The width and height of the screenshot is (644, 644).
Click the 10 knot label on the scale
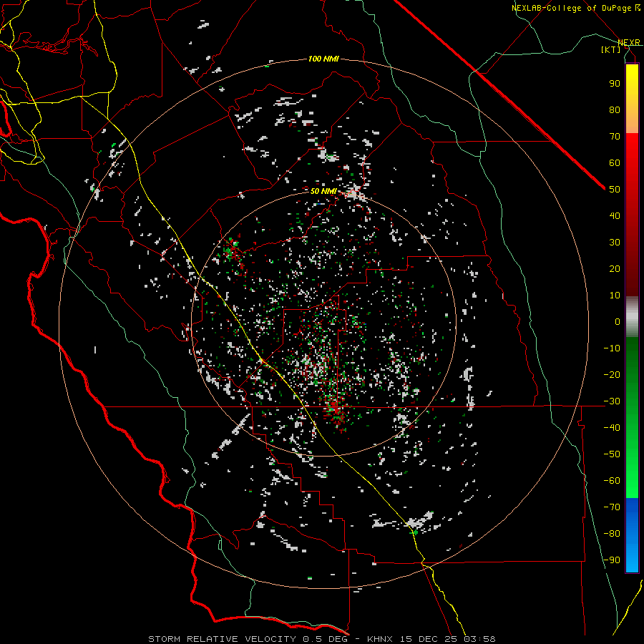pyautogui.click(x=615, y=296)
